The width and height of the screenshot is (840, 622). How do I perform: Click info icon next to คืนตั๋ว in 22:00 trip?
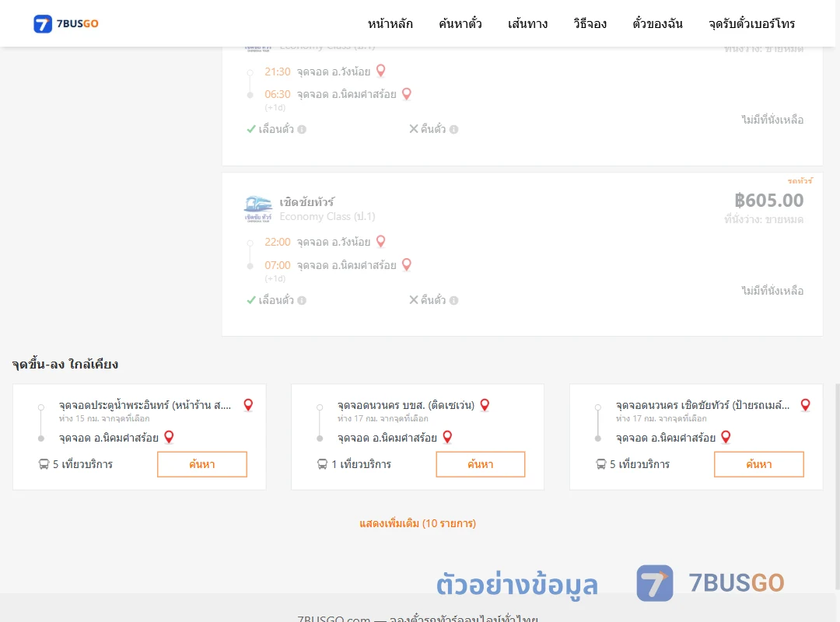[453, 301]
